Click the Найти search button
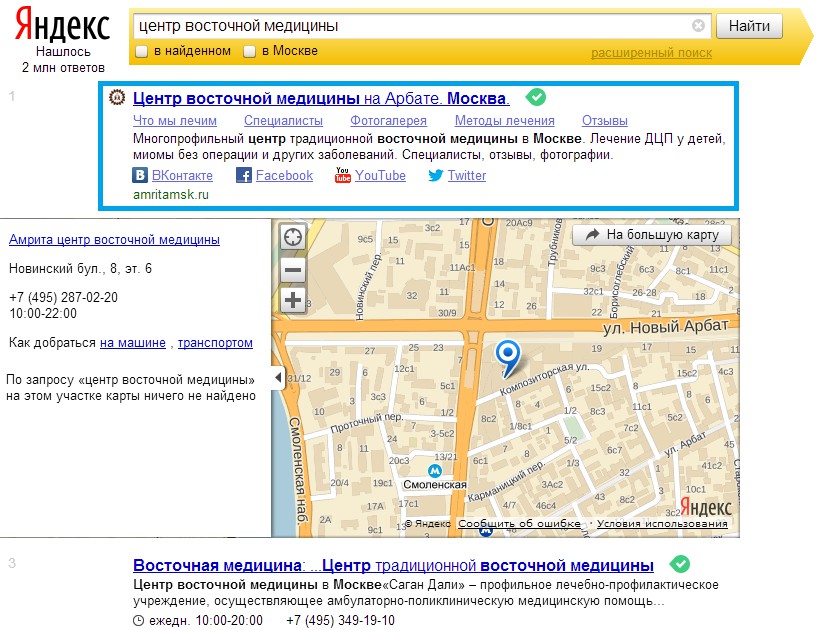 (749, 26)
